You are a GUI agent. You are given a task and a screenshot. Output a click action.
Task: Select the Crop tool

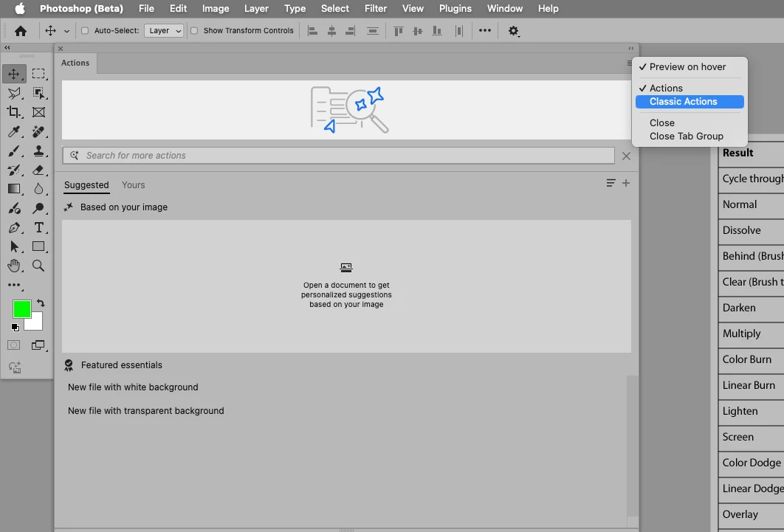point(14,112)
